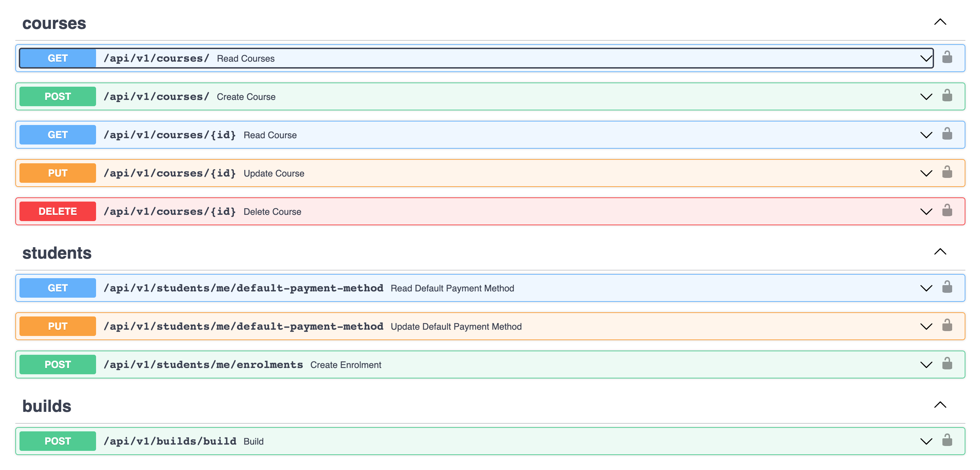The image size is (980, 470).
Task: Click the /api/v1/courses/ path of Create Course
Action: point(156,97)
